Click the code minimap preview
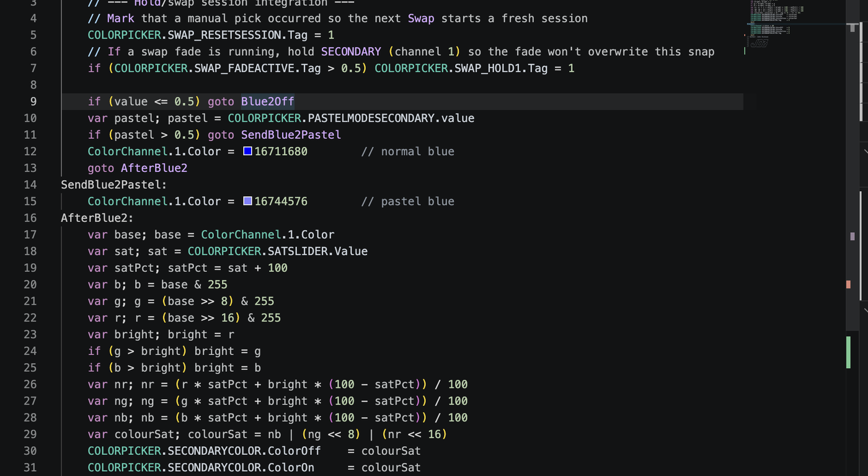Image resolution: width=868 pixels, height=476 pixels. pyautogui.click(x=777, y=24)
